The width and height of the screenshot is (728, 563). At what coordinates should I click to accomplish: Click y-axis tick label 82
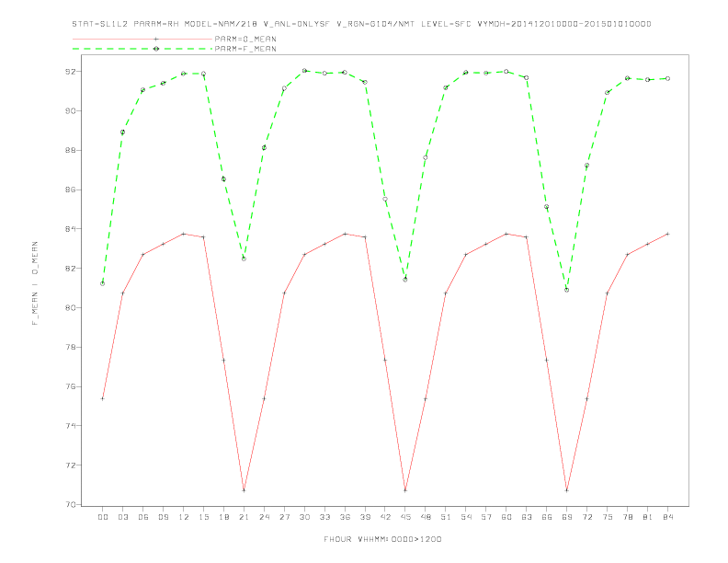[70, 269]
